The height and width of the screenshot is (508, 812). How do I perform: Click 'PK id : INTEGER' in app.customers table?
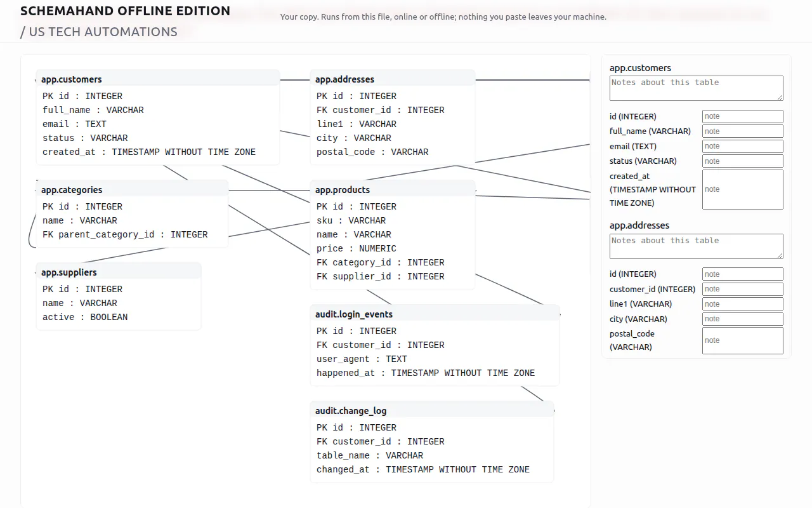click(x=82, y=96)
